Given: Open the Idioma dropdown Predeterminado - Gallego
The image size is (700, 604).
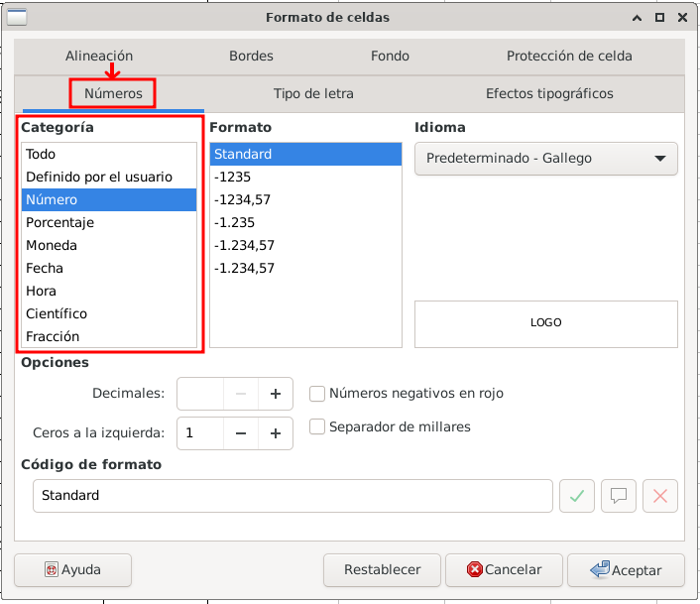Looking at the screenshot, I should [x=546, y=159].
